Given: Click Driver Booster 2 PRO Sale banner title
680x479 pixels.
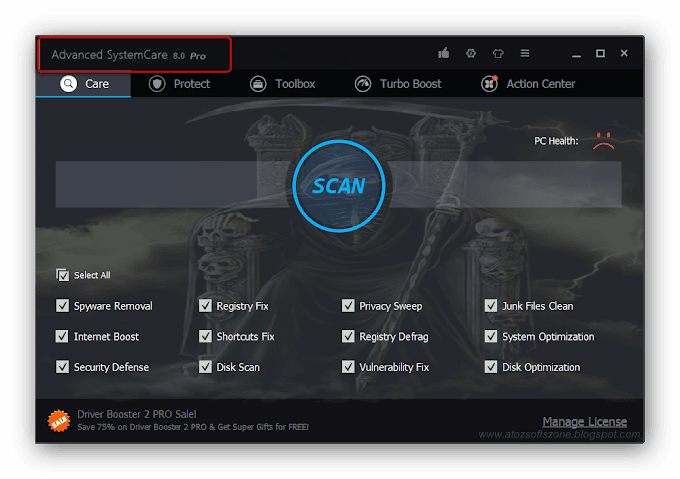Looking at the screenshot, I should tap(137, 414).
